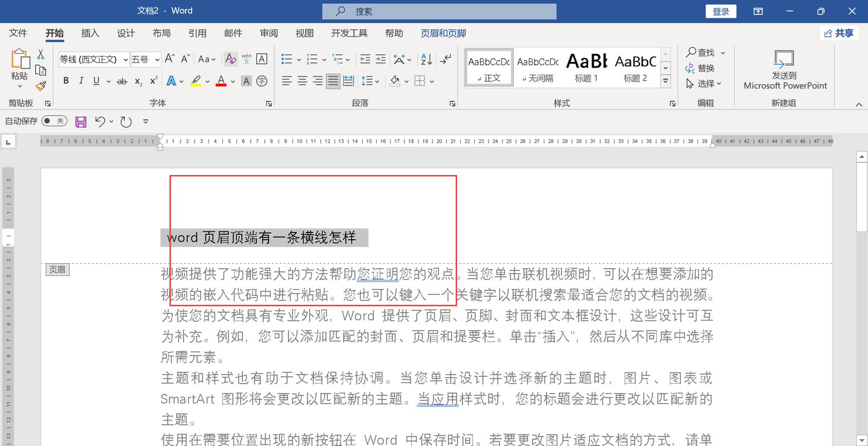Toggle character shading gray A

pyautogui.click(x=246, y=81)
